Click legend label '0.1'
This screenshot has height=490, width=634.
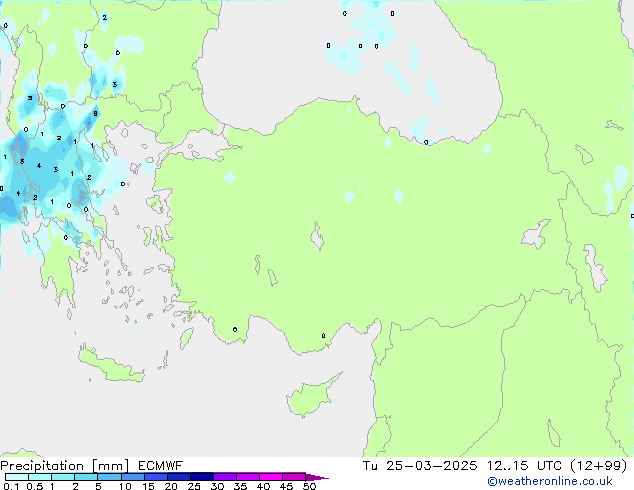point(11,486)
